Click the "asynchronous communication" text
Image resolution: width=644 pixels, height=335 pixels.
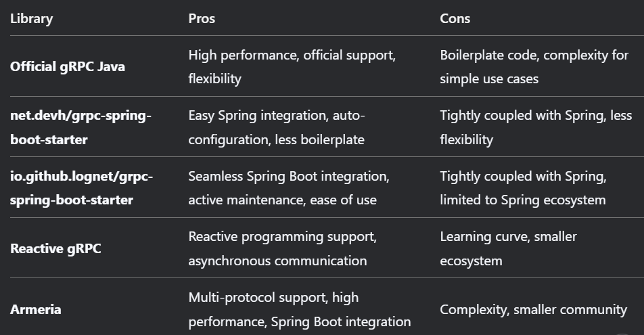(277, 261)
